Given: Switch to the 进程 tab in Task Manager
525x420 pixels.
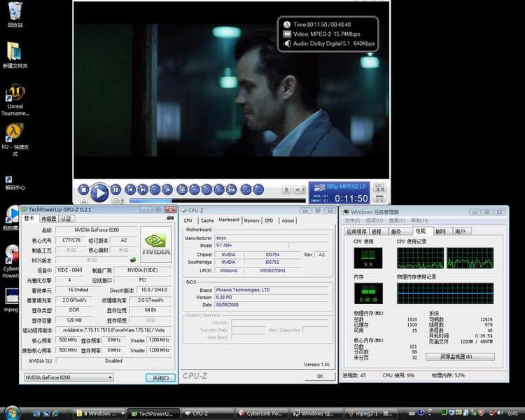Looking at the screenshot, I should (377, 232).
